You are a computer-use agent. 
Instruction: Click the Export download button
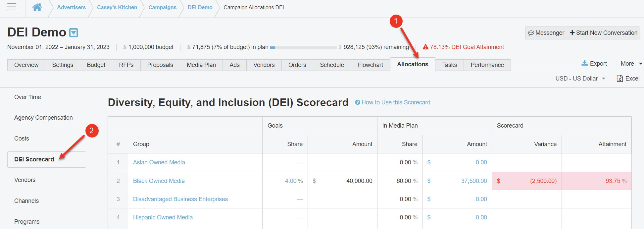594,63
